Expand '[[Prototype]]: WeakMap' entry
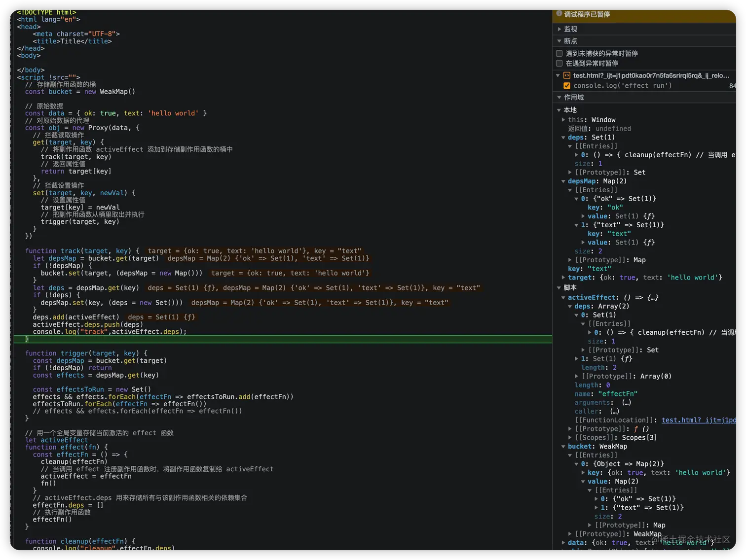 click(x=570, y=534)
